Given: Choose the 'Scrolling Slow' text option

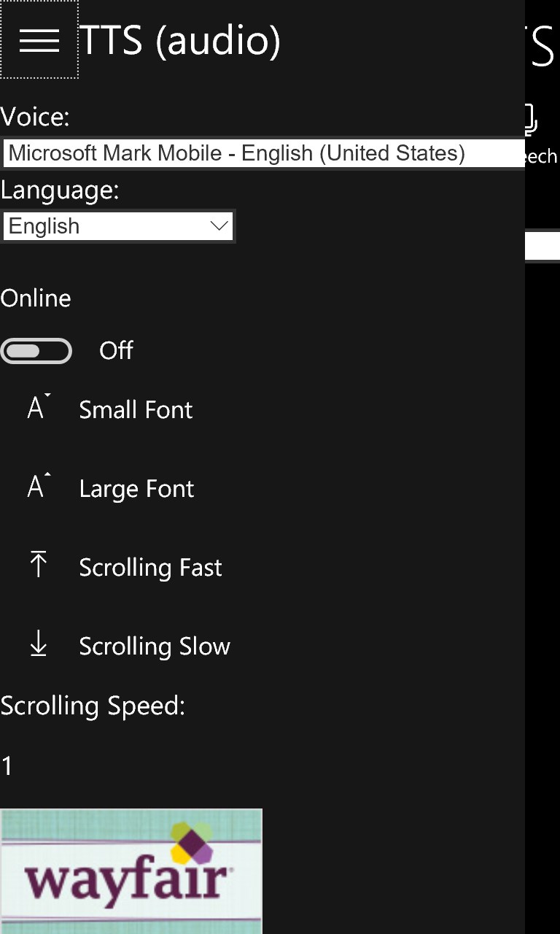Looking at the screenshot, I should (x=155, y=647).
